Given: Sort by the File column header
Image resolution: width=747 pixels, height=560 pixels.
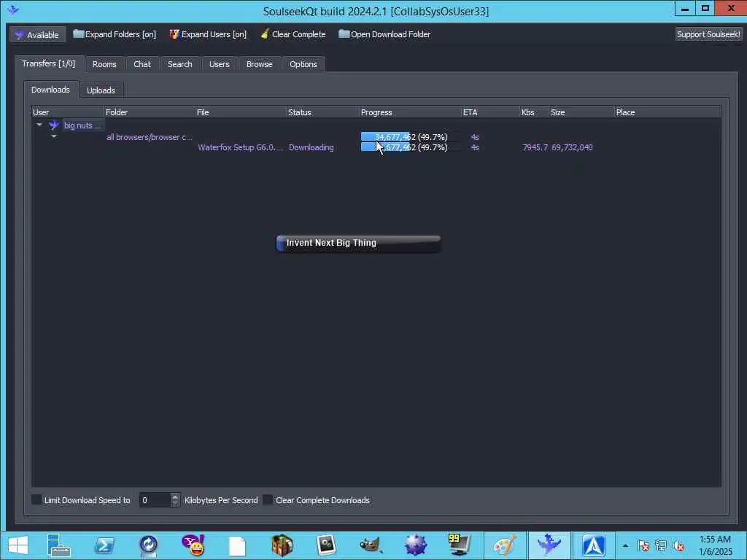Looking at the screenshot, I should coord(241,112).
